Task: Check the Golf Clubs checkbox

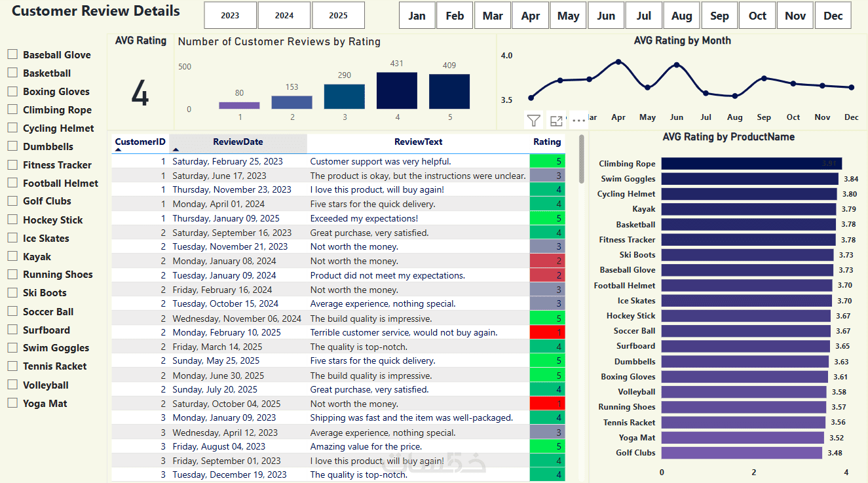Action: click(12, 201)
